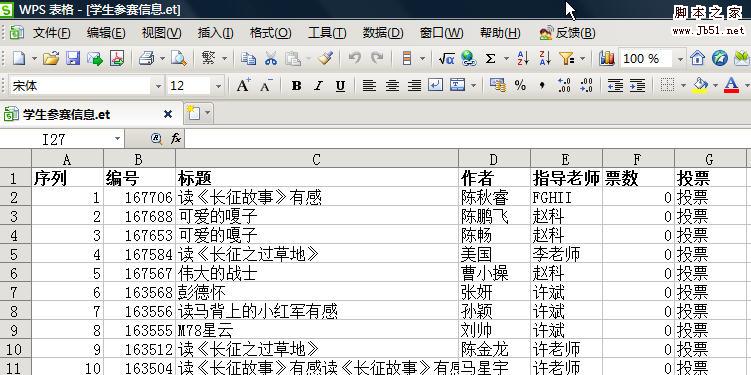Viewport: 751px width, 375px height.
Task: Toggle underline formatting
Action: point(341,86)
